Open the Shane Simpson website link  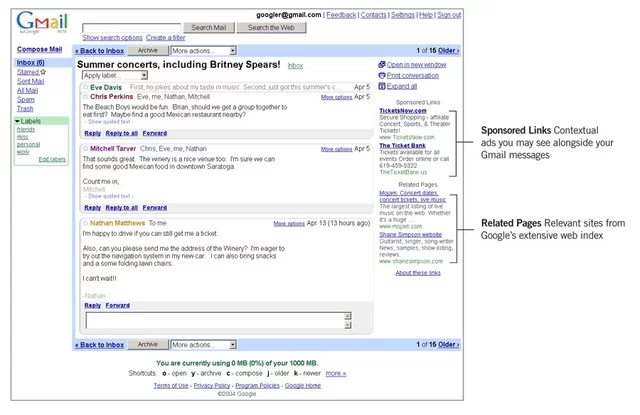point(411,234)
